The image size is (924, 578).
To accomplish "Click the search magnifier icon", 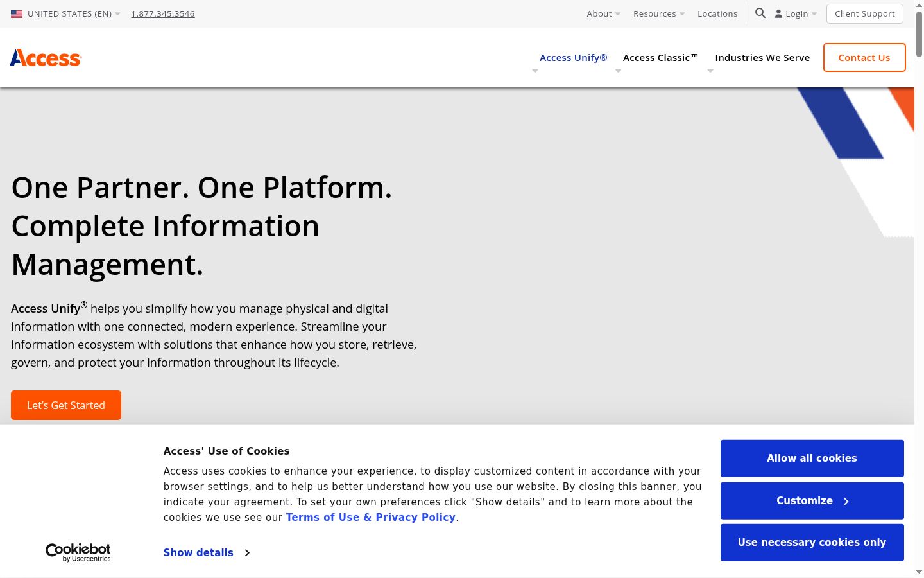I will pos(760,13).
